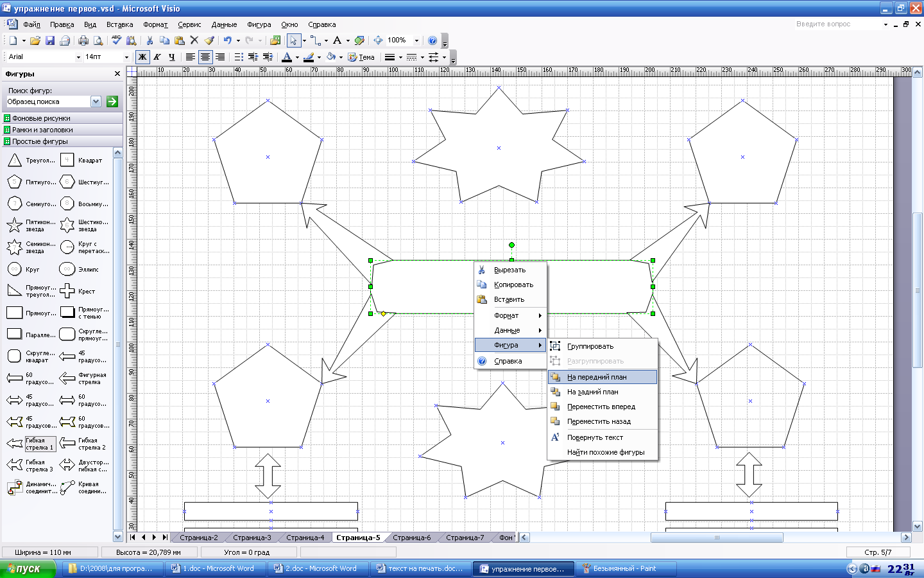924x578 pixels.
Task: Expand the line weight dropdown arrow
Action: (400, 57)
